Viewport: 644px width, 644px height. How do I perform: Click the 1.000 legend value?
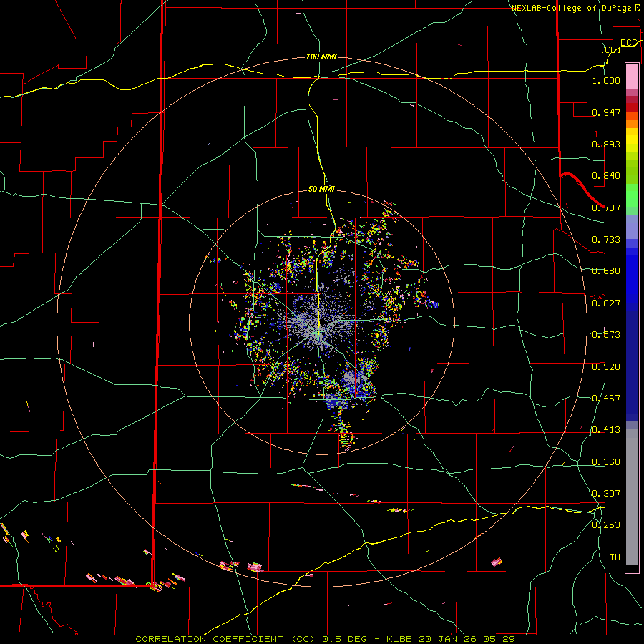click(606, 80)
